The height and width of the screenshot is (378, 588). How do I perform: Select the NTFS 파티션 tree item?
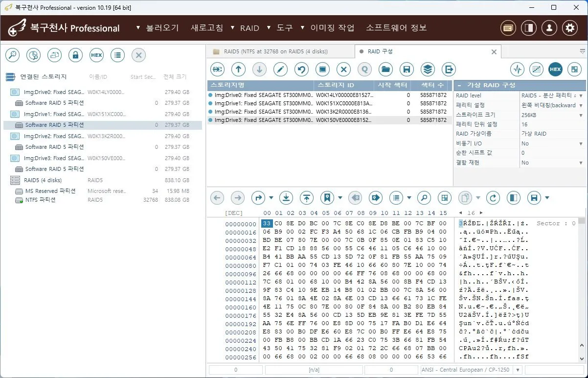coord(103,200)
